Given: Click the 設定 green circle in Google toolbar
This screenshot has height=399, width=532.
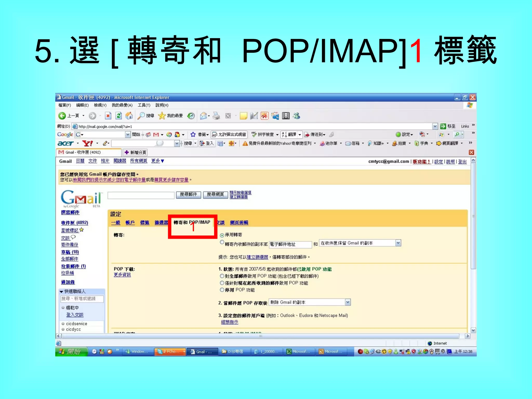Looking at the screenshot, I should coord(398,134).
